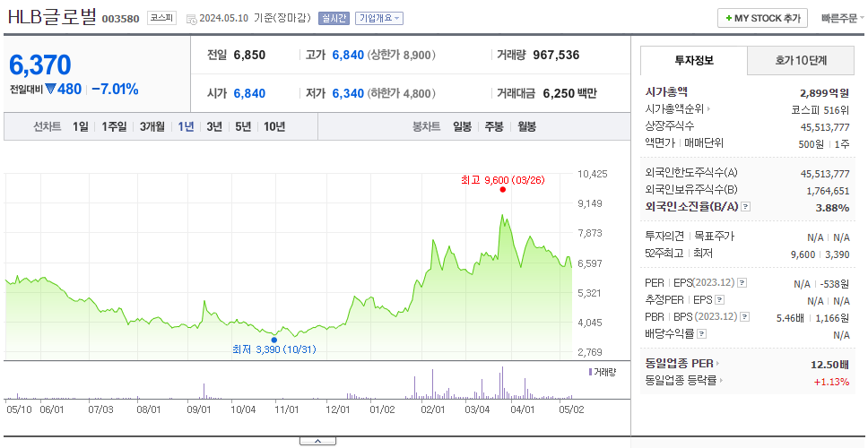Select the 5년 line chart period
The height and width of the screenshot is (448, 868).
243,126
